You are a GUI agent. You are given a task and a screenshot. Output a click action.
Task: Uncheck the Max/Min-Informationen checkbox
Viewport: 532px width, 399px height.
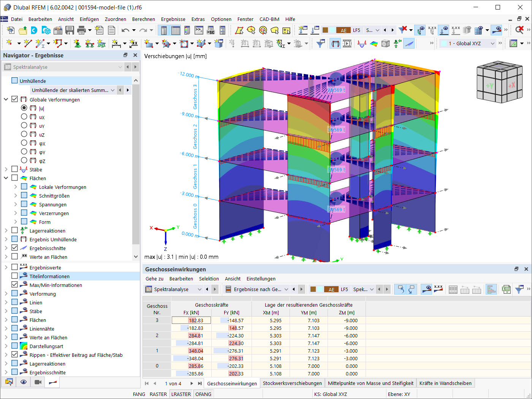coord(15,285)
